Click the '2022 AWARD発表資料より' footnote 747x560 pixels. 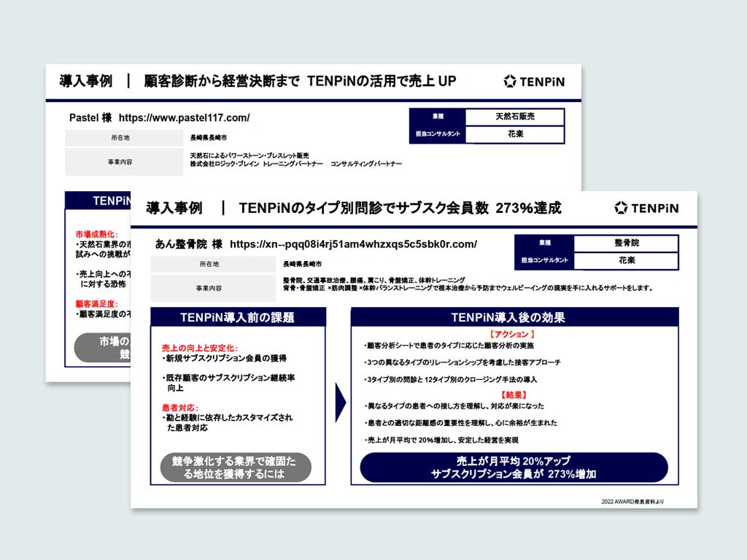click(x=632, y=502)
